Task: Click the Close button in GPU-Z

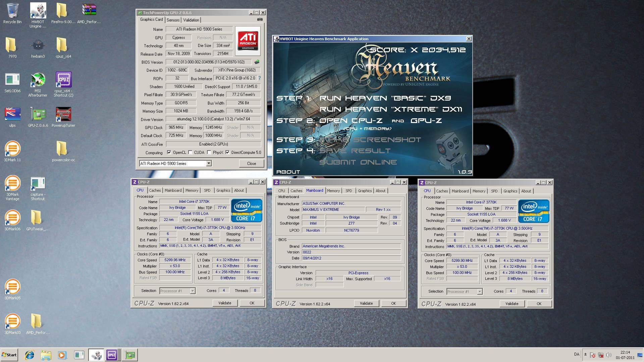Action: click(252, 164)
